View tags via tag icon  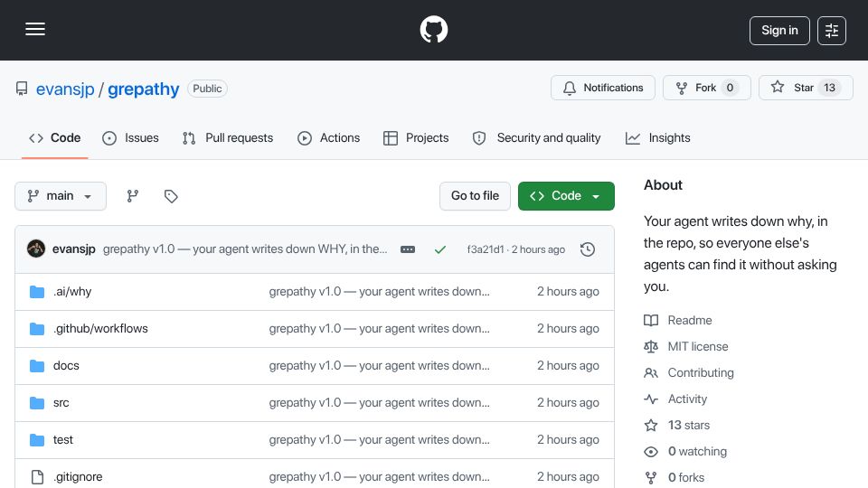(x=171, y=196)
